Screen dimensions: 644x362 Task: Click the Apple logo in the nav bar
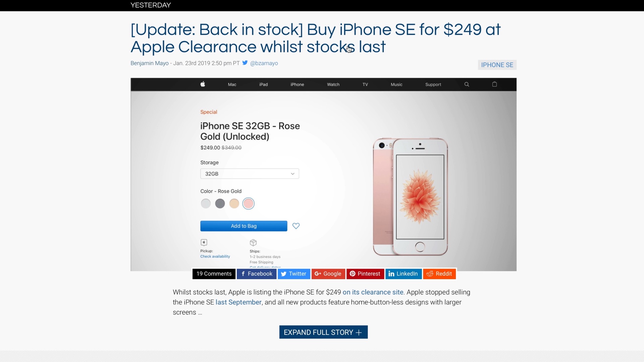click(203, 84)
